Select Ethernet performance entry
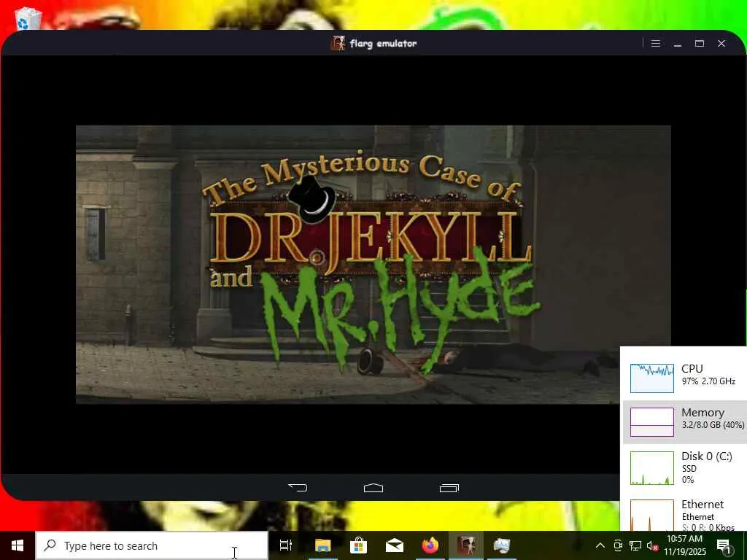747x560 pixels. [685, 513]
